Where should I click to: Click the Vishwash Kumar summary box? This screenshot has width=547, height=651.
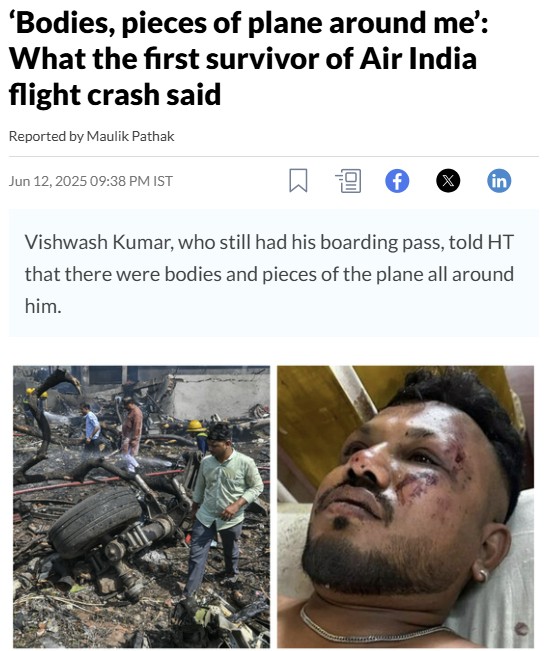[274, 273]
